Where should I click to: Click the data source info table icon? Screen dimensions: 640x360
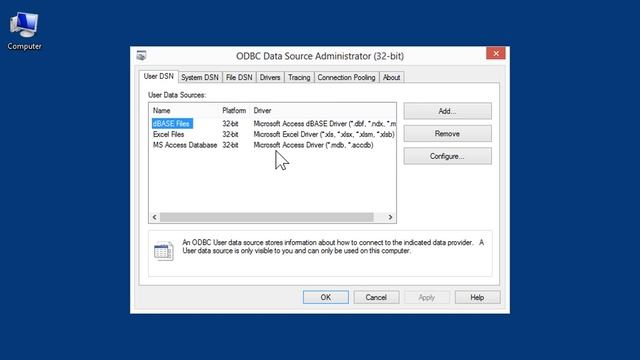[x=164, y=251]
